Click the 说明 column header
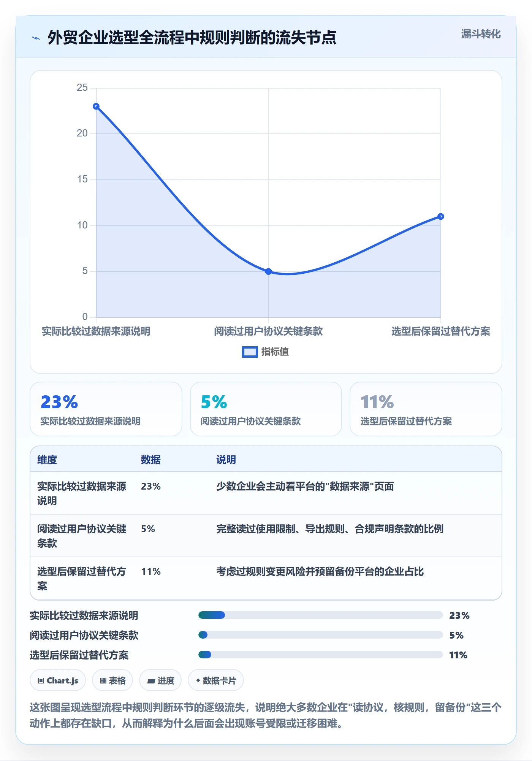Screen dimensions: 532x761 [226, 460]
